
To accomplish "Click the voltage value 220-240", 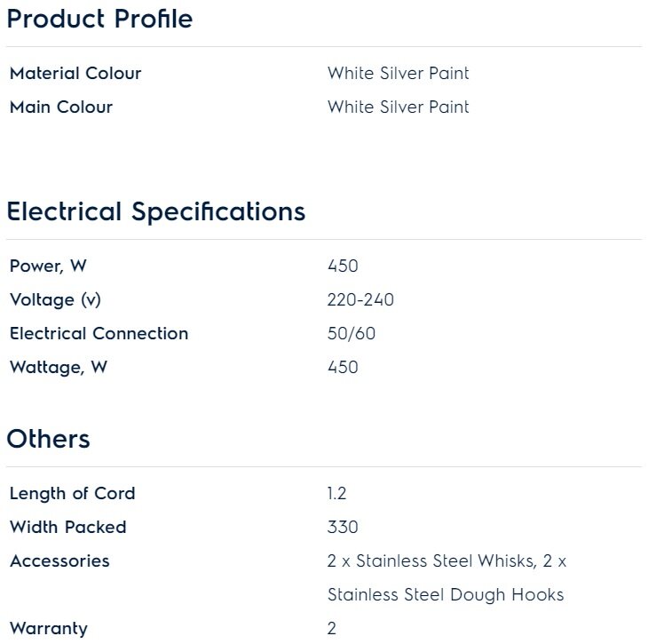I will tap(360, 300).
